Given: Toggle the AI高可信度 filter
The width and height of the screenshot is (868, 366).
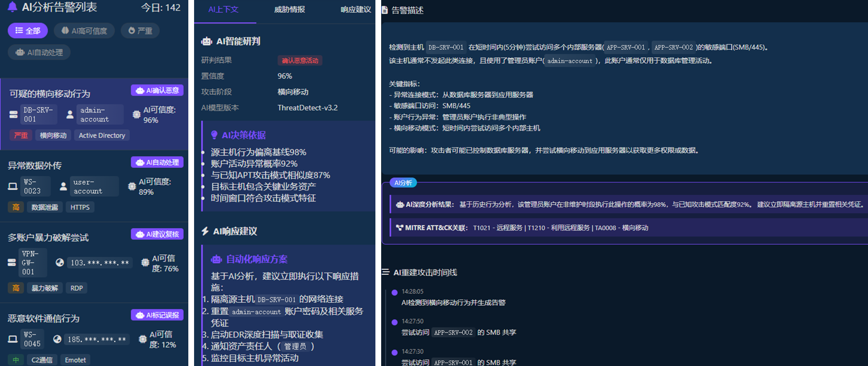Looking at the screenshot, I should pyautogui.click(x=84, y=31).
